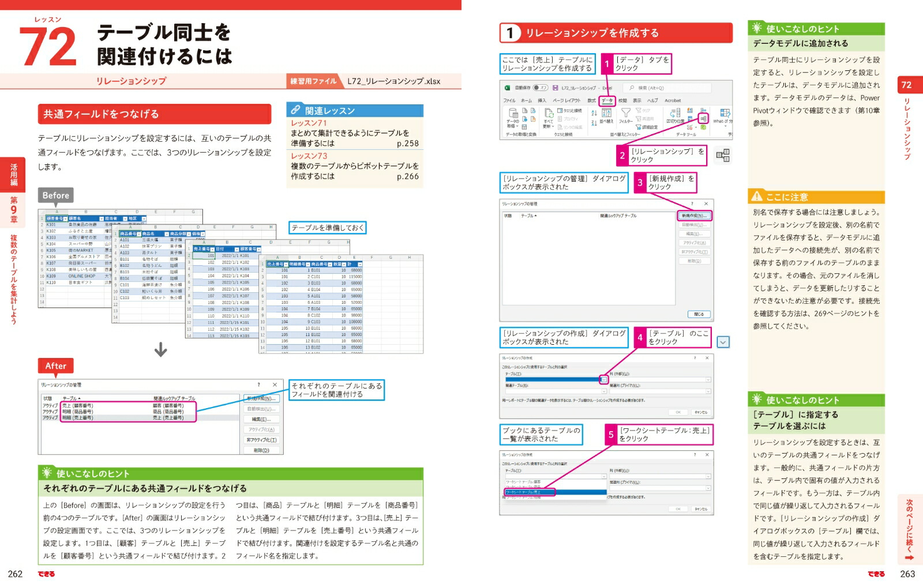Click the ? help icon in empty relationship dialog
The height and width of the screenshot is (588, 923).
click(x=692, y=203)
